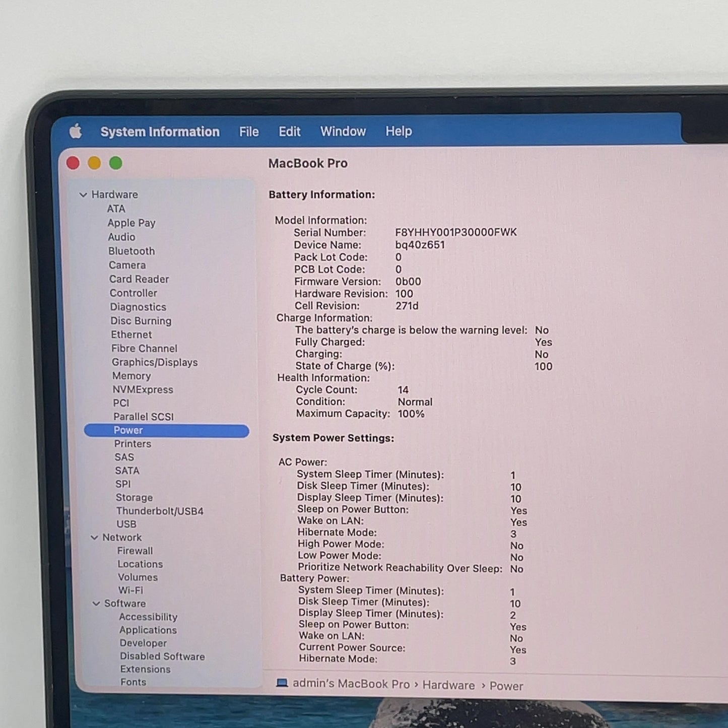This screenshot has height=728, width=728.
Task: Close the window with the red button
Action: [73, 163]
